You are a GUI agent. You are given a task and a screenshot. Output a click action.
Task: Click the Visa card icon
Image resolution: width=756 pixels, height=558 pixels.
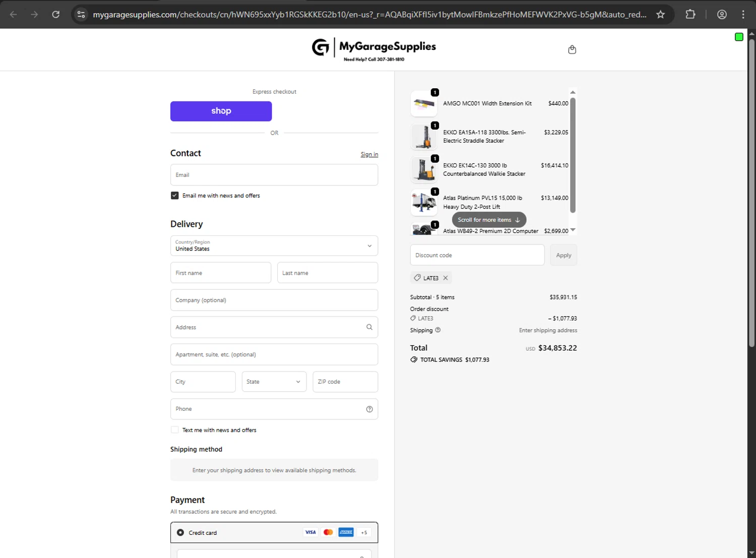[x=310, y=532]
